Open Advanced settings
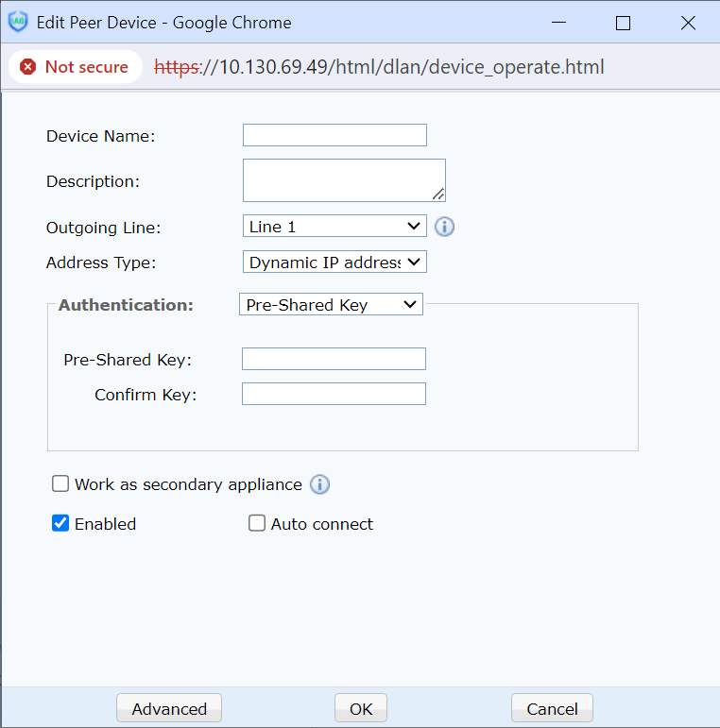The height and width of the screenshot is (728, 720). point(169,709)
